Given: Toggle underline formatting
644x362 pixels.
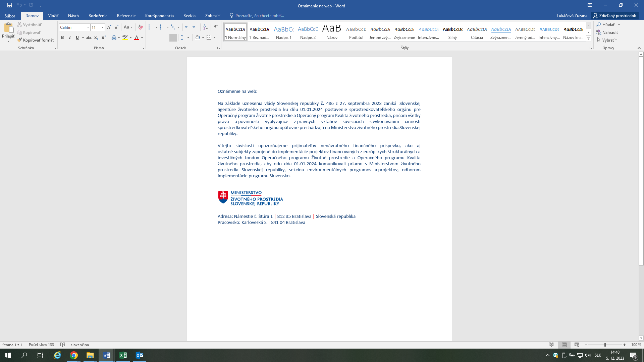Looking at the screenshot, I should (x=77, y=38).
